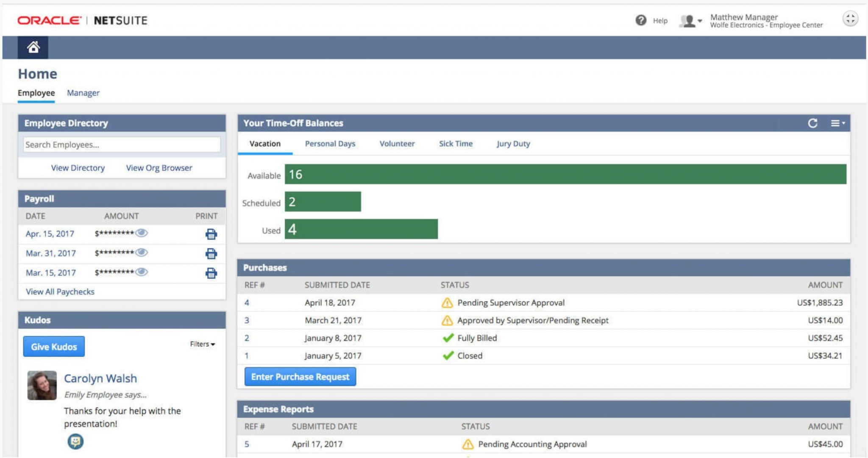Show the hidden Mar. 15, 2017 pay amount
Screen dimensions: 868x458
(x=142, y=272)
